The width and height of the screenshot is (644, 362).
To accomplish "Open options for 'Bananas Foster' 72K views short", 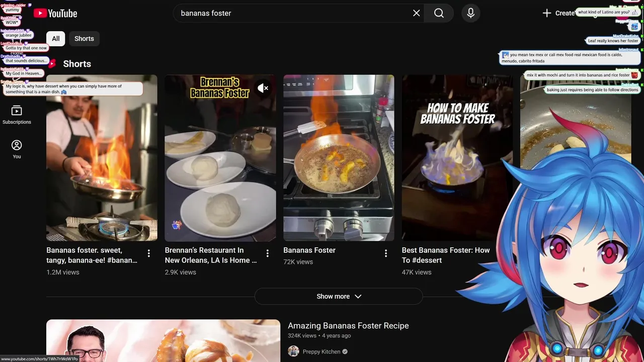I will tap(386, 253).
